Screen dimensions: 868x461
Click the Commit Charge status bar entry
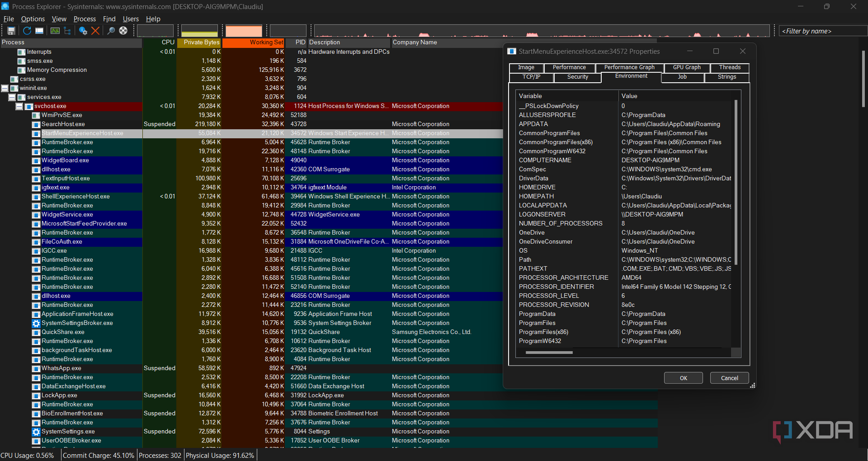click(99, 456)
